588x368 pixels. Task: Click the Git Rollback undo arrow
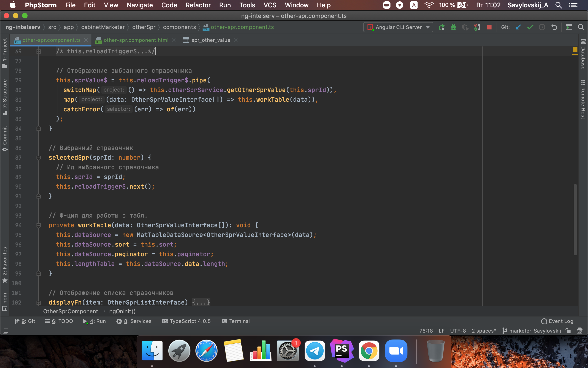pyautogui.click(x=554, y=27)
